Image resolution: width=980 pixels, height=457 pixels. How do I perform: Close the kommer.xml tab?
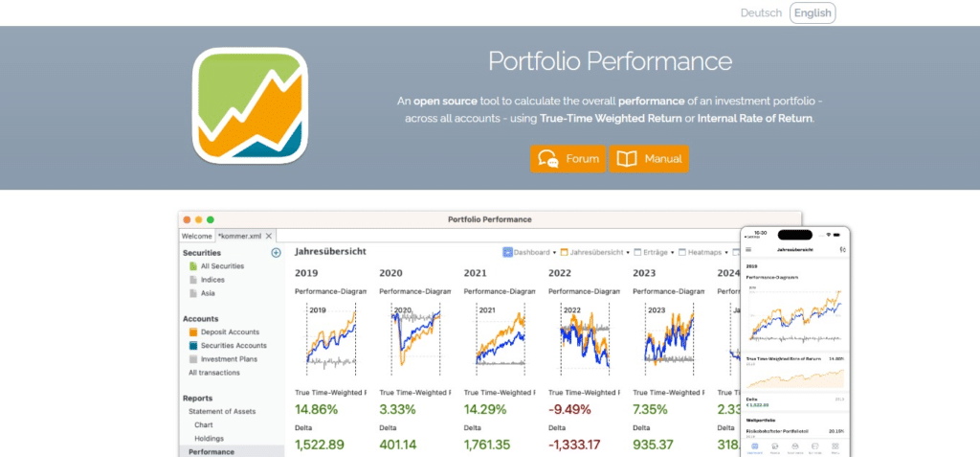[x=269, y=236]
